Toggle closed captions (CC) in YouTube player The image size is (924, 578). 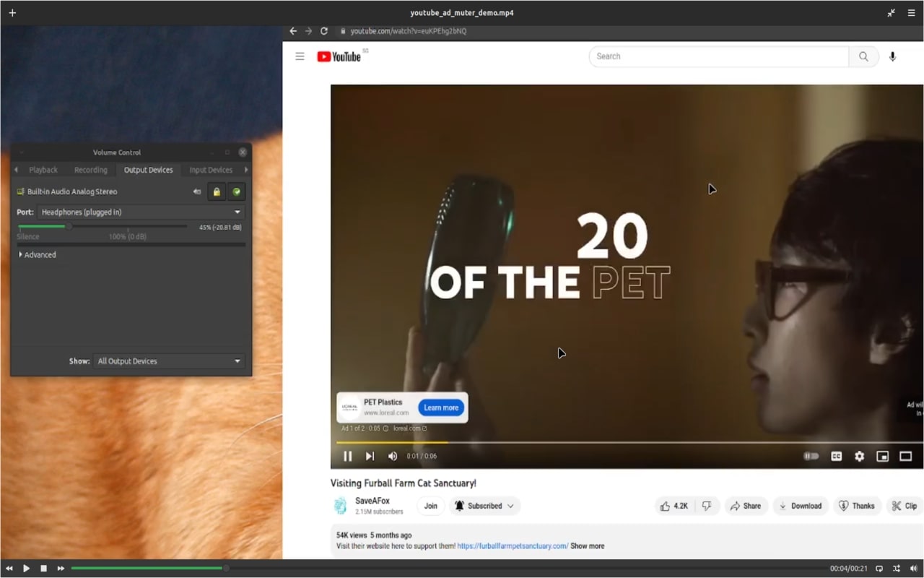[836, 456]
